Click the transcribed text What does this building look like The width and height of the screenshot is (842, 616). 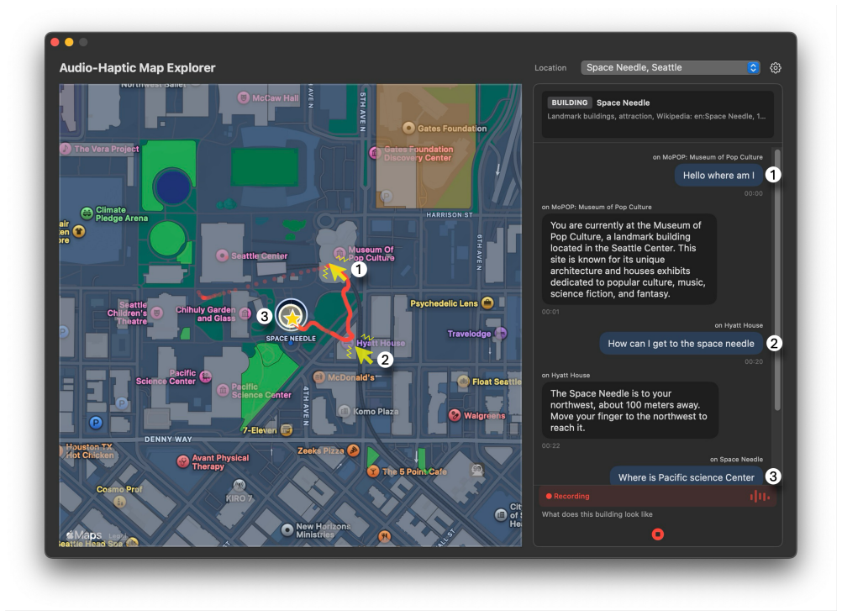(597, 514)
